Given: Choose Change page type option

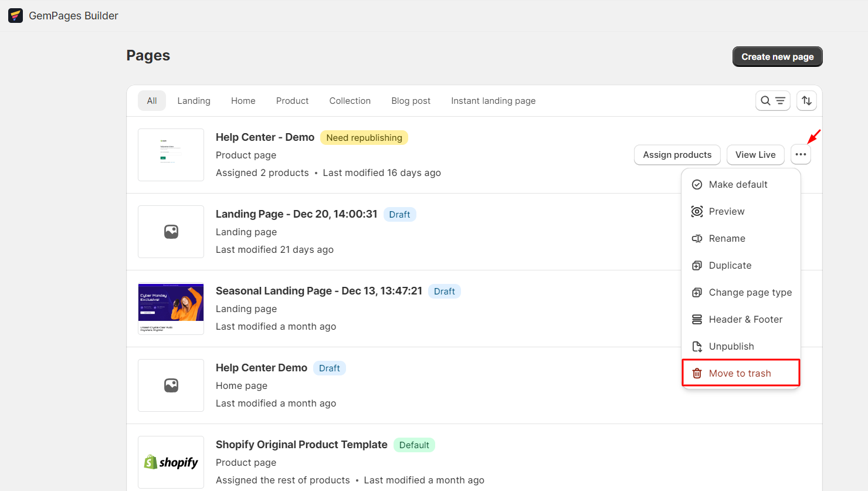Looking at the screenshot, I should click(750, 293).
